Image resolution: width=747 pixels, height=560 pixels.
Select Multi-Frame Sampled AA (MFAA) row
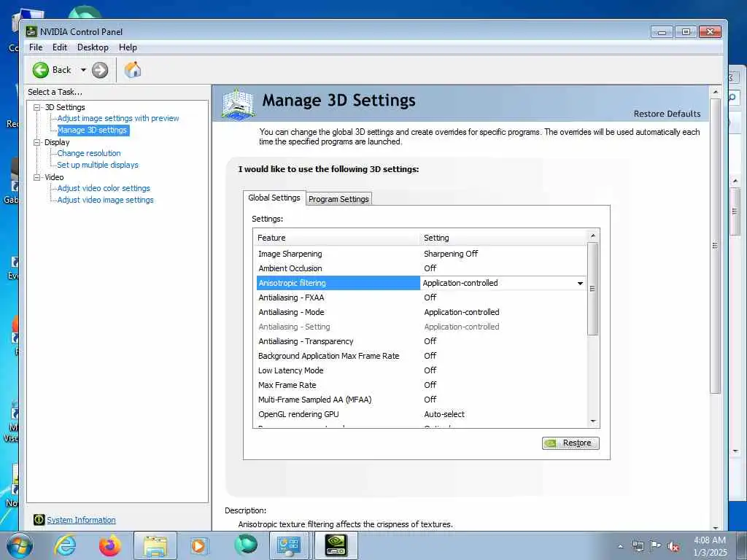click(421, 400)
